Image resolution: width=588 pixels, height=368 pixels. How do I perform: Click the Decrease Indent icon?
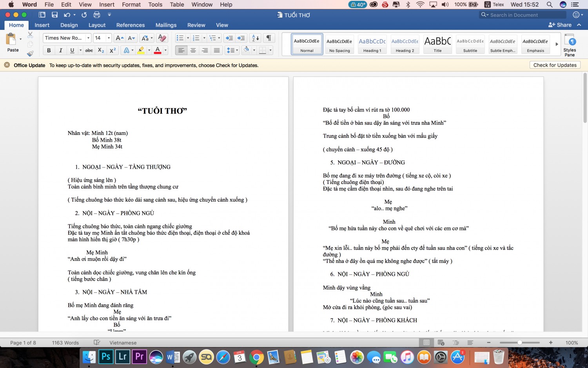[x=229, y=38]
